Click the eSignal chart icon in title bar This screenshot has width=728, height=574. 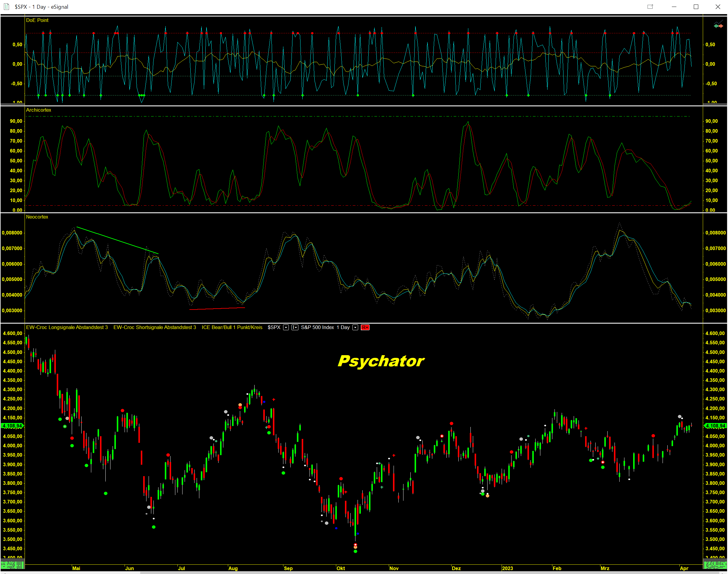6,7
